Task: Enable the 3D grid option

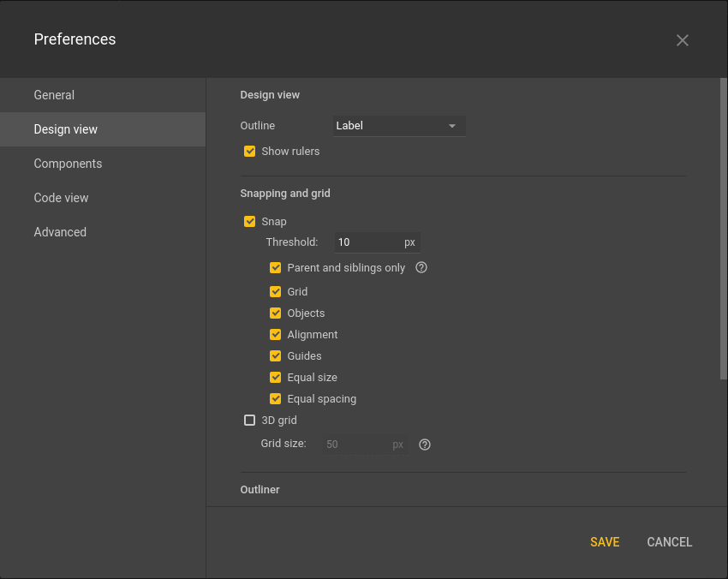Action: (x=250, y=420)
